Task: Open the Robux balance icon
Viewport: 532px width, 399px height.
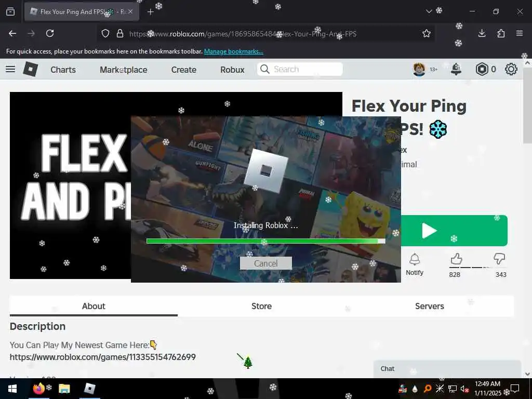Action: 482,69
